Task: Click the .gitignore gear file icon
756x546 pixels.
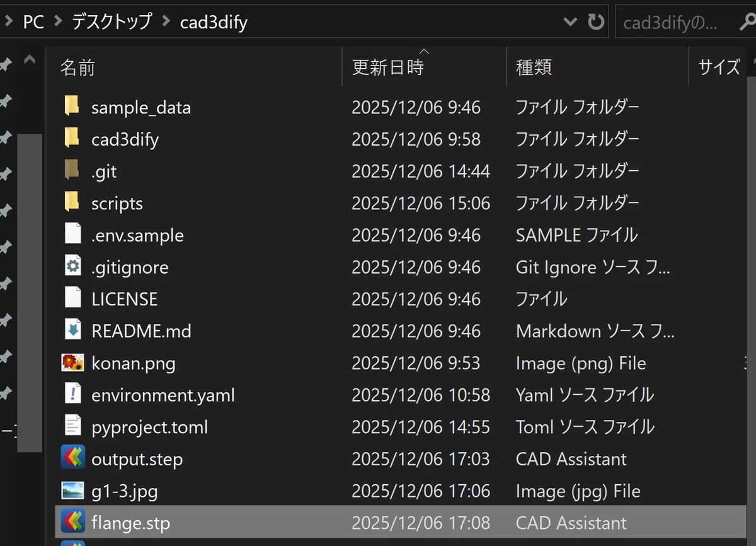Action: (x=73, y=267)
